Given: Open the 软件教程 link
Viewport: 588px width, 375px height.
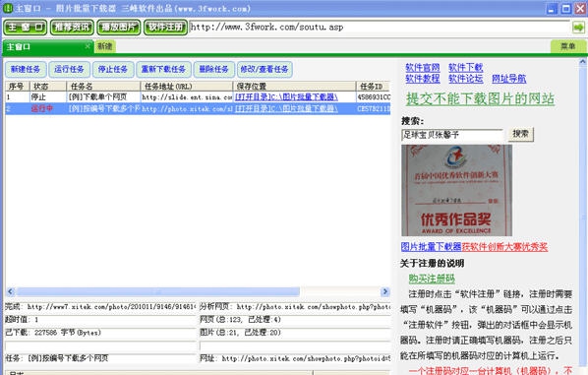Looking at the screenshot, I should [x=423, y=79].
